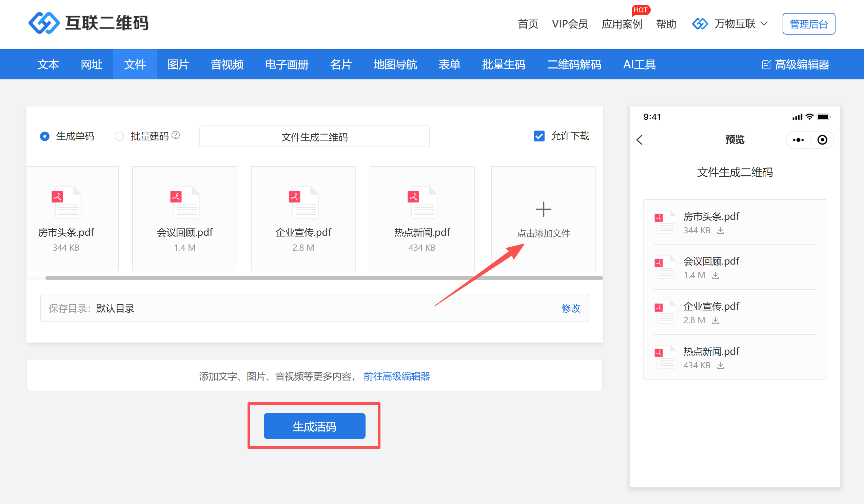Image resolution: width=864 pixels, height=504 pixels.
Task: Click the 修改 link for save directory
Action: pos(570,308)
